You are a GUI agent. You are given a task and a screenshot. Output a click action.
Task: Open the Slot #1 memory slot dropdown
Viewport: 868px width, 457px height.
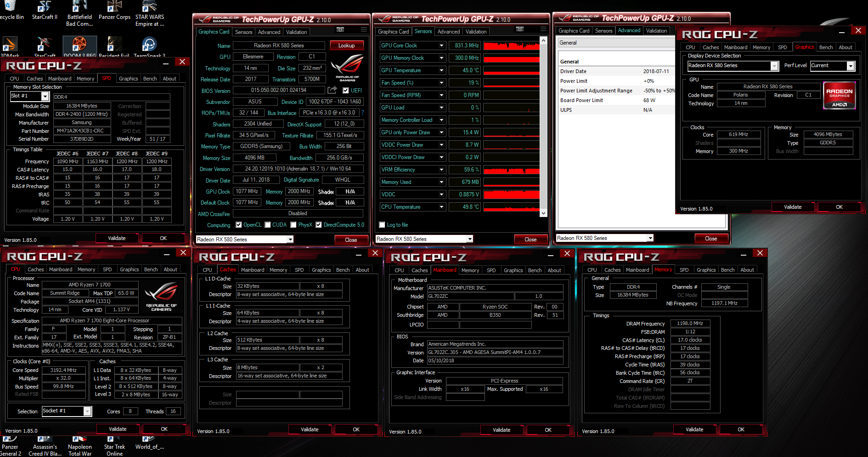click(x=45, y=96)
